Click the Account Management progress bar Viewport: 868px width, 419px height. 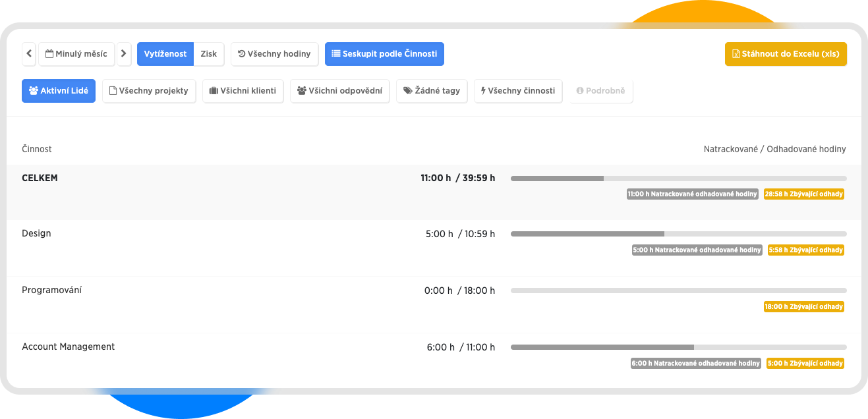[x=678, y=347]
